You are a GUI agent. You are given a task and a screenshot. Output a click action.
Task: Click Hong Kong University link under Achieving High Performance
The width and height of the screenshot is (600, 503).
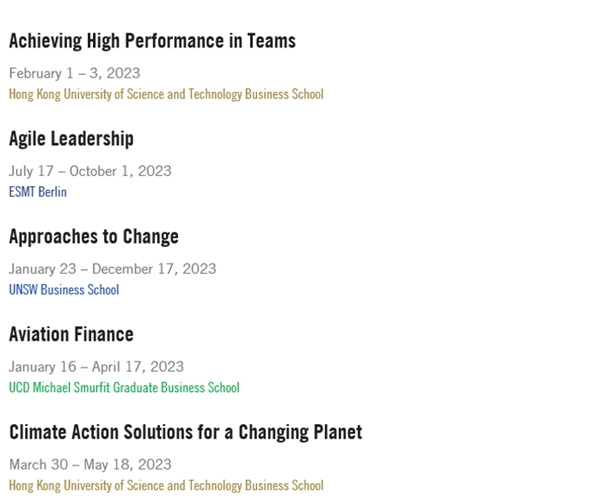click(x=166, y=94)
